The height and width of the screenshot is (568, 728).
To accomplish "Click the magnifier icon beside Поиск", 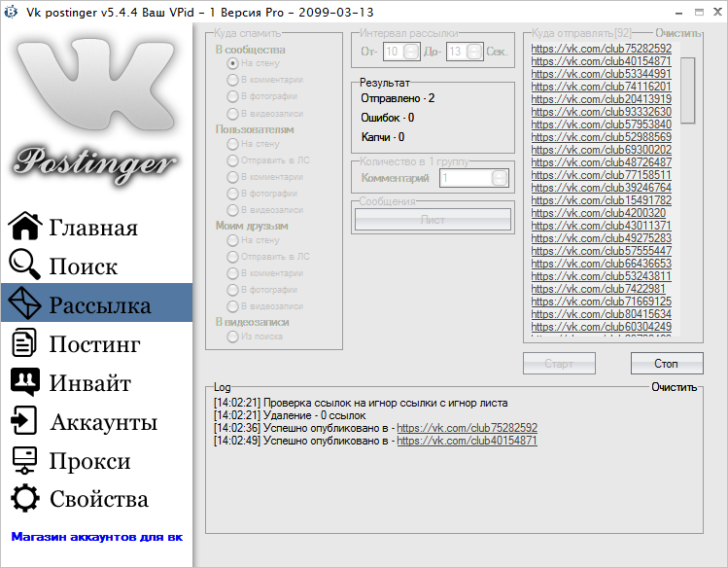I will [24, 265].
